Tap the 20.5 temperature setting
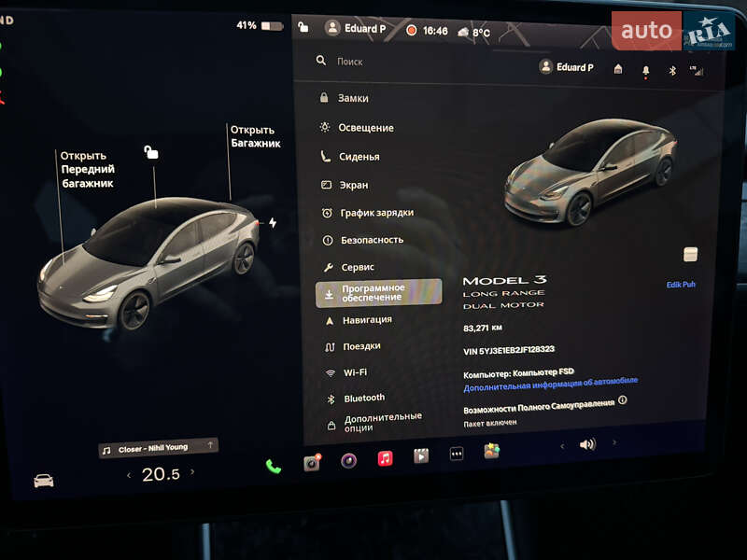Viewport: 747px width, 560px height. [161, 474]
